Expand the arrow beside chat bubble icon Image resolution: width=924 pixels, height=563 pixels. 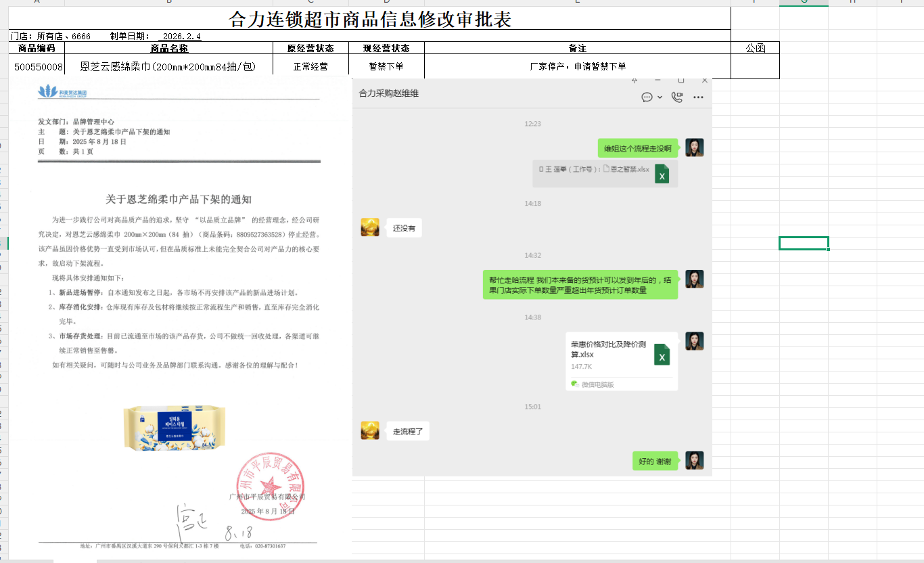tap(660, 97)
